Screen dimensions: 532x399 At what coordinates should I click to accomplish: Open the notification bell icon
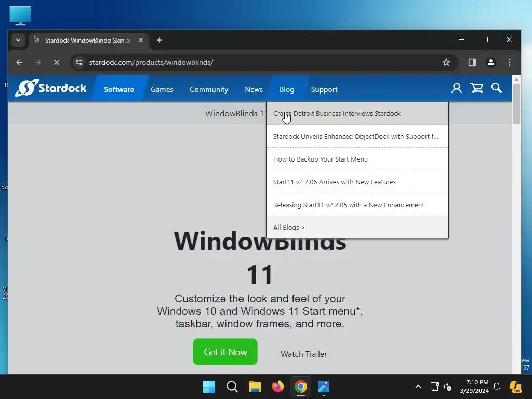tap(497, 387)
